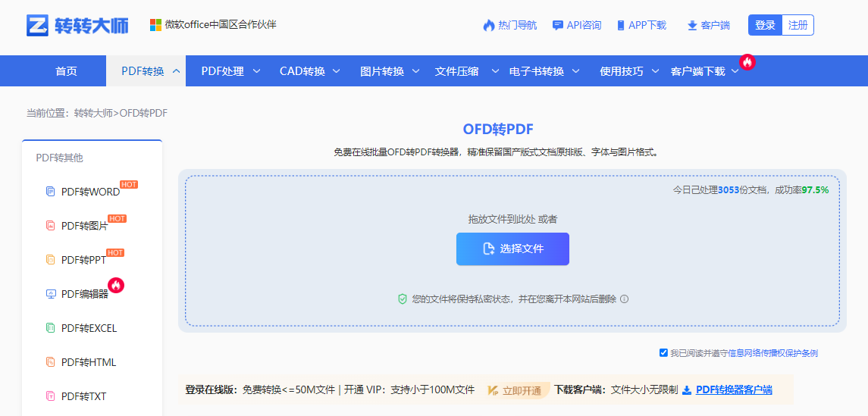This screenshot has height=416, width=868.
Task: Open the API咨询 link
Action: (x=584, y=26)
